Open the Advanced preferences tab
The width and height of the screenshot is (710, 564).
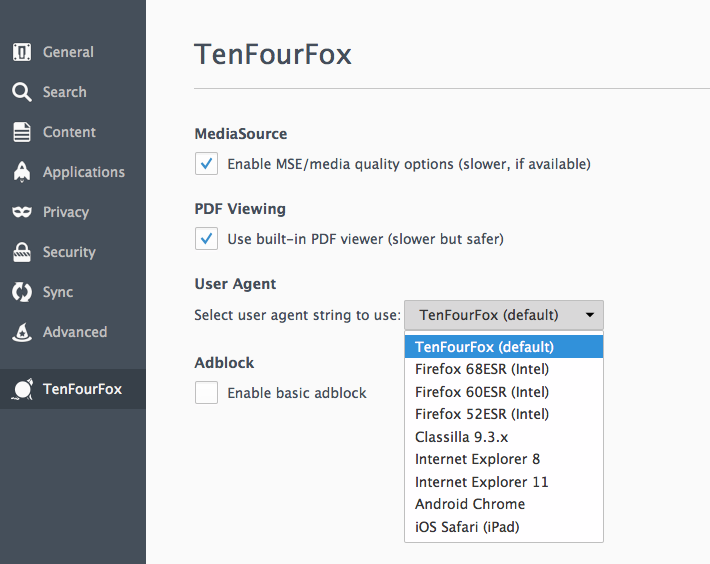pyautogui.click(x=75, y=332)
